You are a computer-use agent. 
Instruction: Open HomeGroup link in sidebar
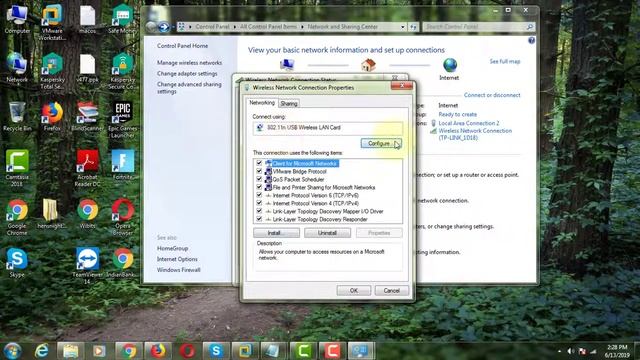click(172, 248)
